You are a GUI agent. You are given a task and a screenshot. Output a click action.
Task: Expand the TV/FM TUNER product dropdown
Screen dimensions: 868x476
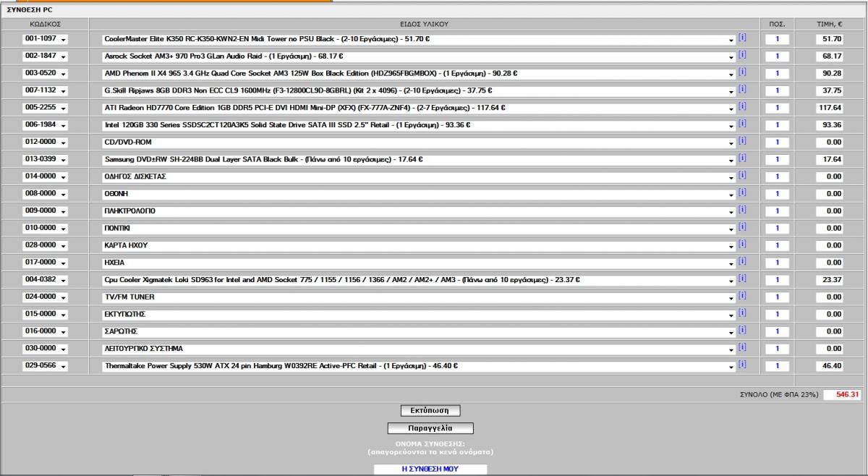(x=419, y=297)
